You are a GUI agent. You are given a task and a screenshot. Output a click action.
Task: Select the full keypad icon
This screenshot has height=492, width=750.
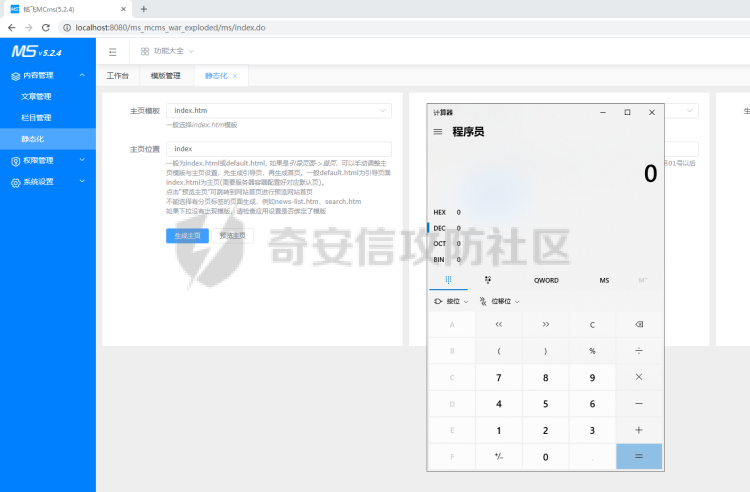point(448,280)
